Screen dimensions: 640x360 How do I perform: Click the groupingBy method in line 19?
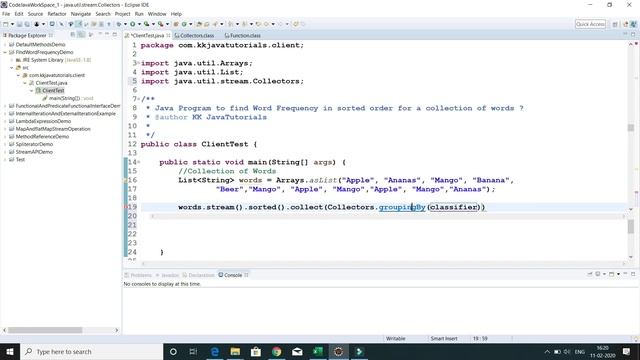(x=402, y=207)
